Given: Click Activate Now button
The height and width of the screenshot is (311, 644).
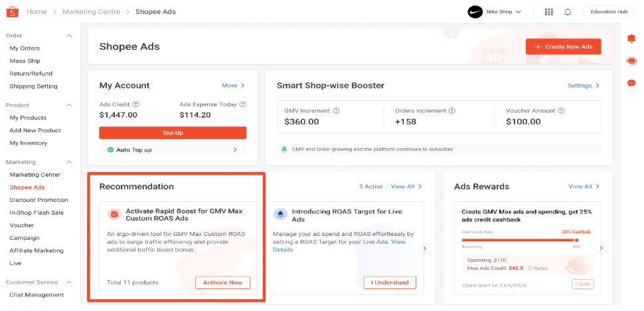Looking at the screenshot, I should [x=222, y=282].
